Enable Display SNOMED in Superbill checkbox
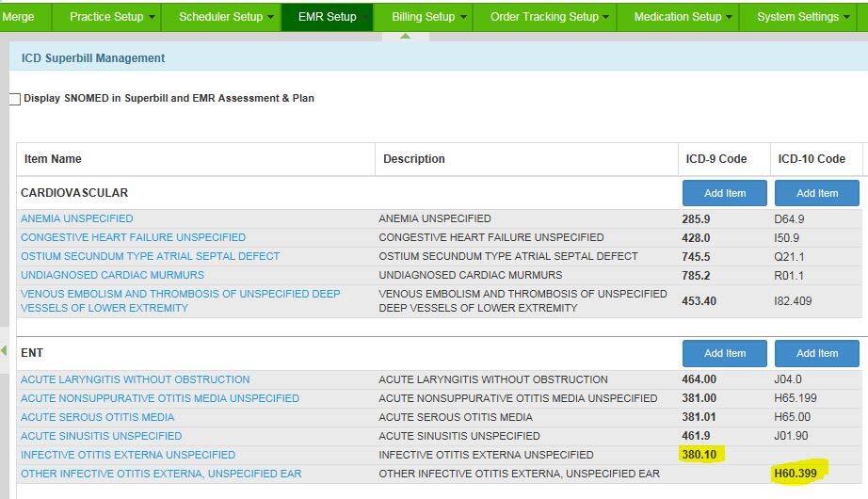 coord(15,99)
